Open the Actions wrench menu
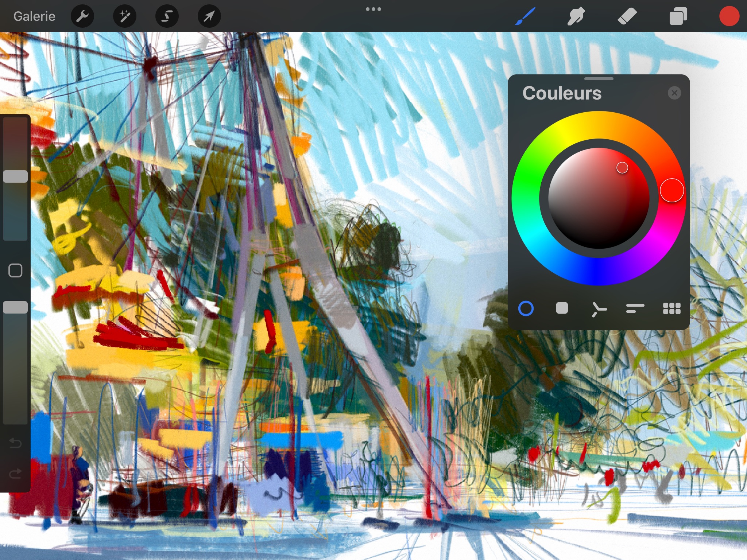747x560 pixels. (82, 16)
